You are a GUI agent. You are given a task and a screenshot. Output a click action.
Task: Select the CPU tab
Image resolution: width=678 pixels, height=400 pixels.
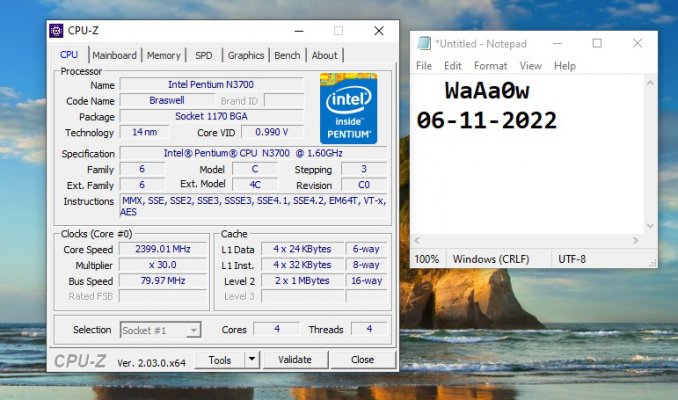coord(69,55)
